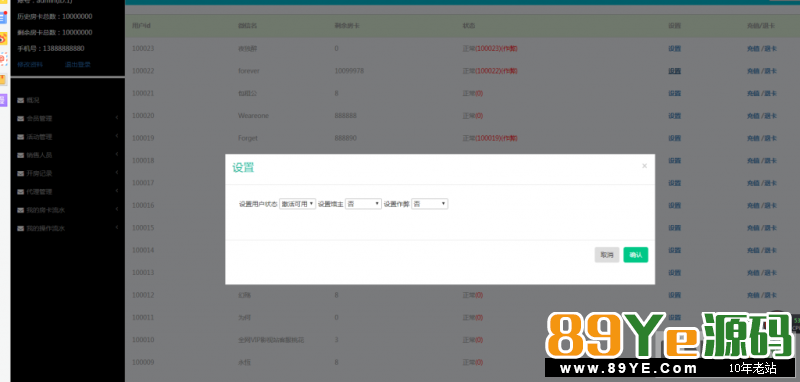Click 退卡 in the 100022 row
The height and width of the screenshot is (382, 800).
(x=770, y=71)
